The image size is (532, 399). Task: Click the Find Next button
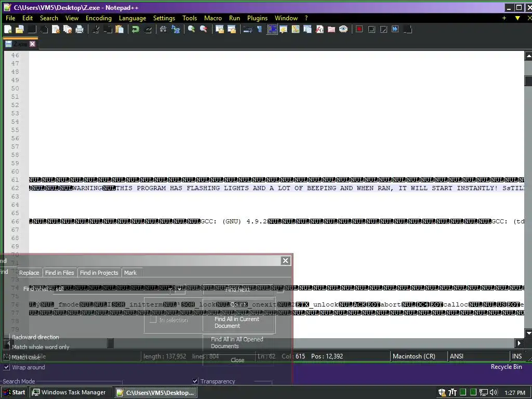coord(237,289)
